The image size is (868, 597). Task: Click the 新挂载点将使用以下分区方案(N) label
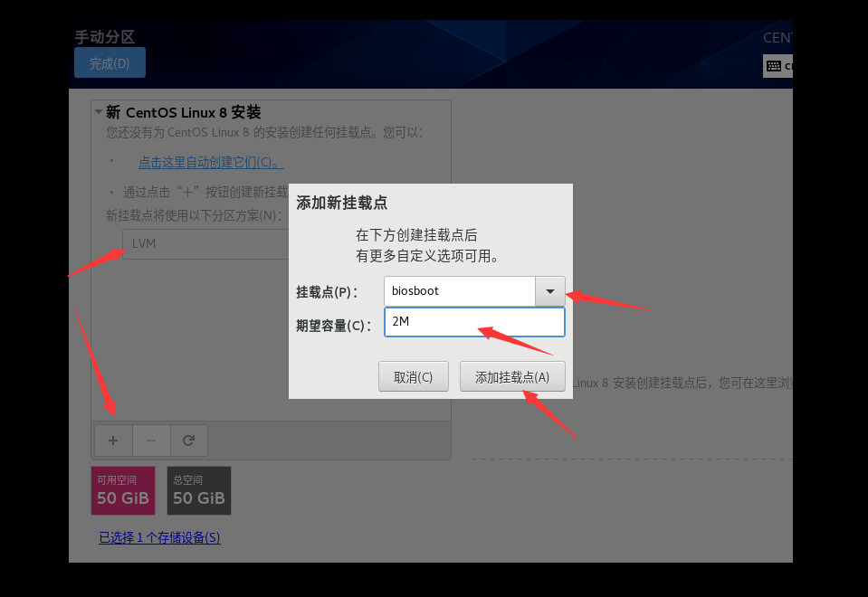point(194,215)
